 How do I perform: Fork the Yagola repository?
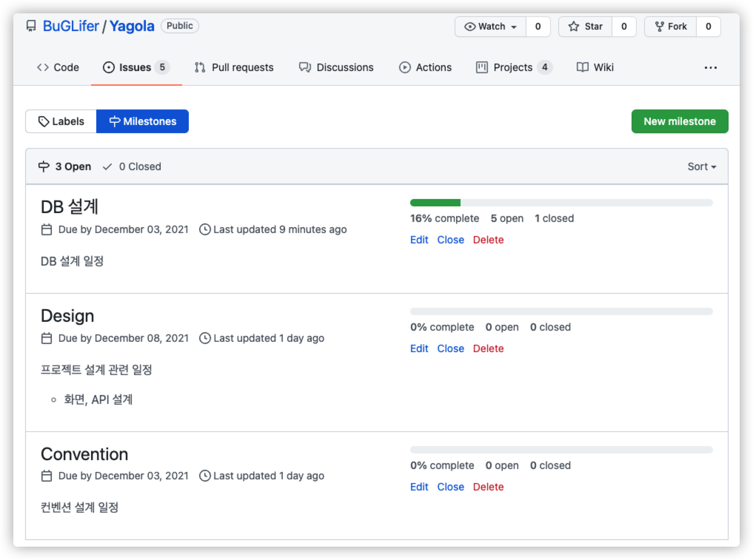coord(671,26)
